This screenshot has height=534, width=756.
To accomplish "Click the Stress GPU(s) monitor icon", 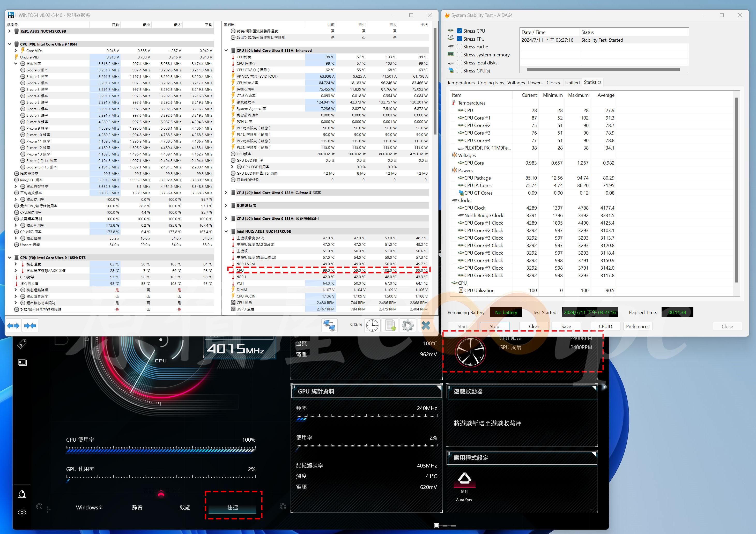I will [x=451, y=70].
